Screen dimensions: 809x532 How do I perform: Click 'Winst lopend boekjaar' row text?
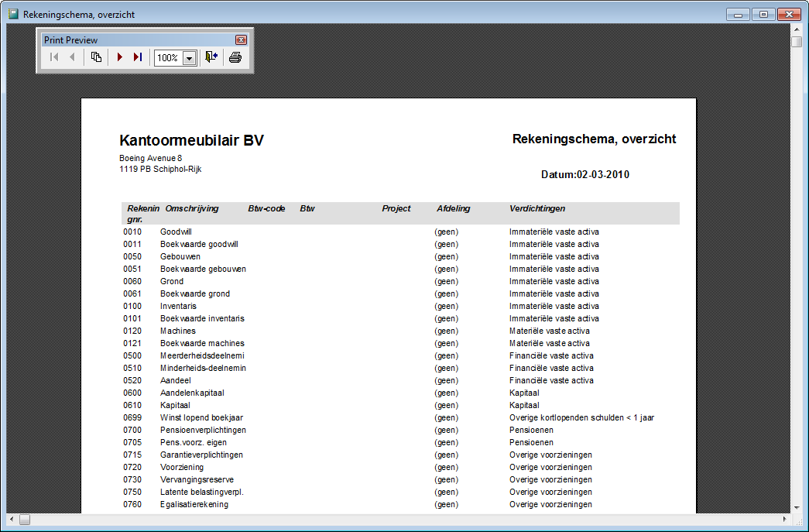(201, 417)
